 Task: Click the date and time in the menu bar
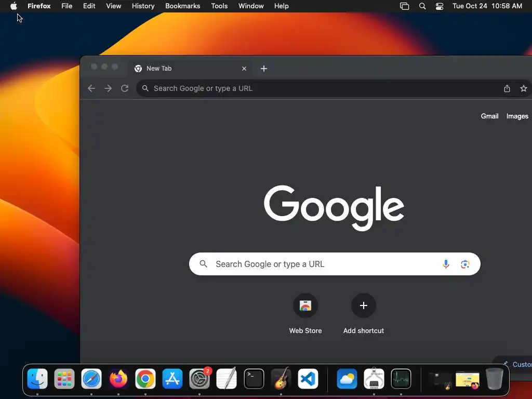487,6
